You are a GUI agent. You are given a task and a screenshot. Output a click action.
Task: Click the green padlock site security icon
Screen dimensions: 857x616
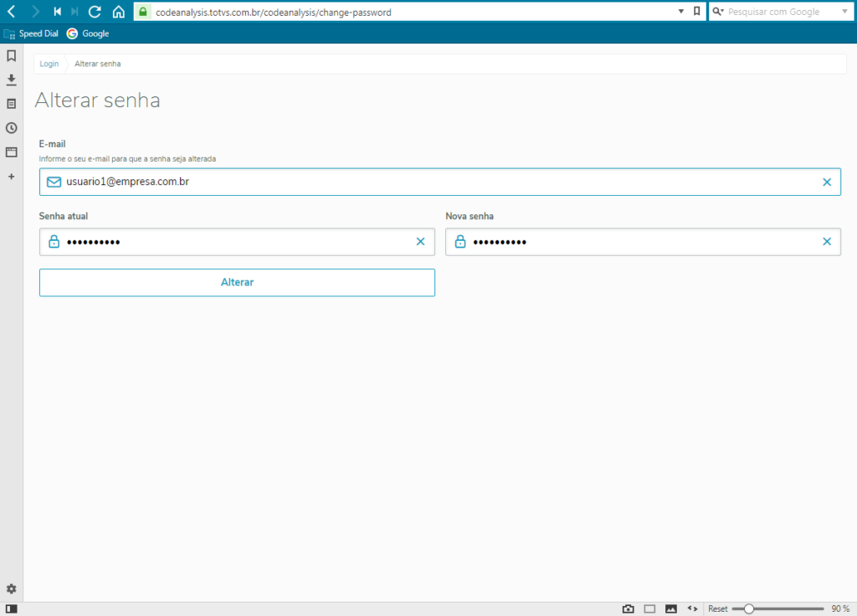143,12
